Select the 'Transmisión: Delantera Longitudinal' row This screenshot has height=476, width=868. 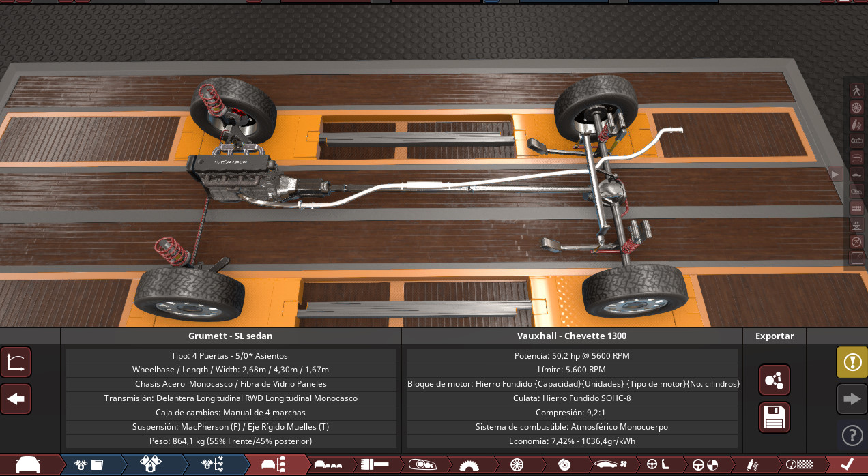coord(231,398)
